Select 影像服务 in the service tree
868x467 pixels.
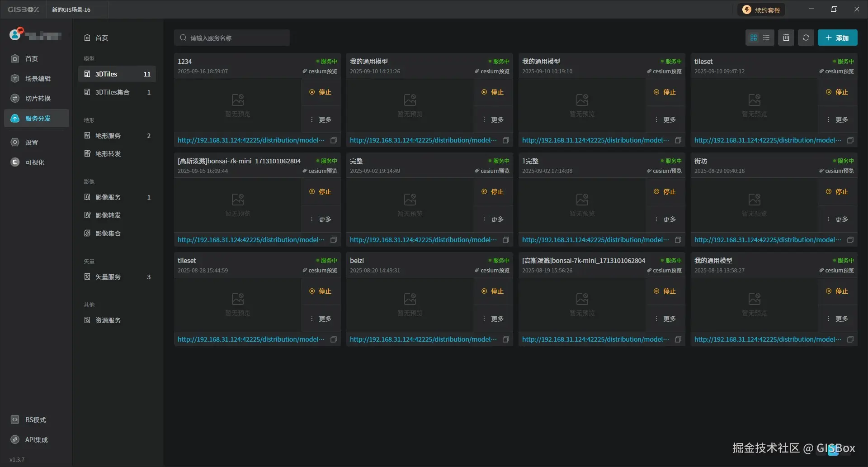tap(117, 197)
